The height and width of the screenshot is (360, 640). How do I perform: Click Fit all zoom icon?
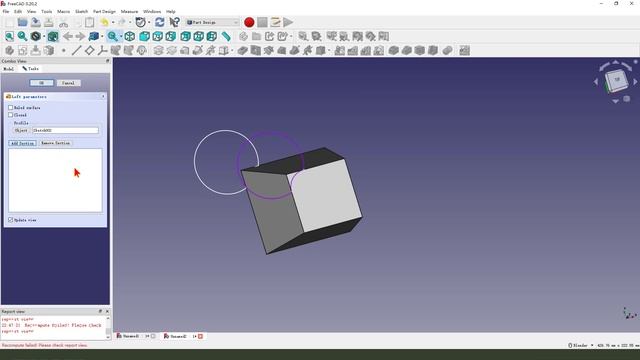point(9,36)
